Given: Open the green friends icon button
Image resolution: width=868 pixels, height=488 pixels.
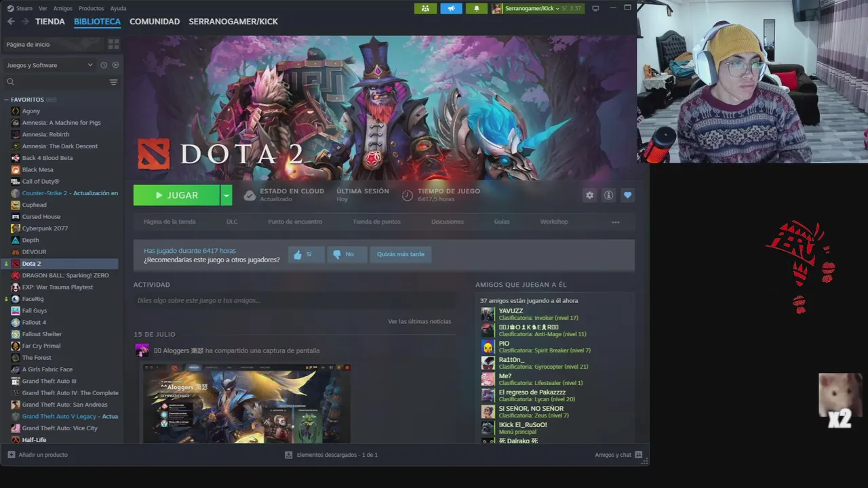Looking at the screenshot, I should coord(425,8).
